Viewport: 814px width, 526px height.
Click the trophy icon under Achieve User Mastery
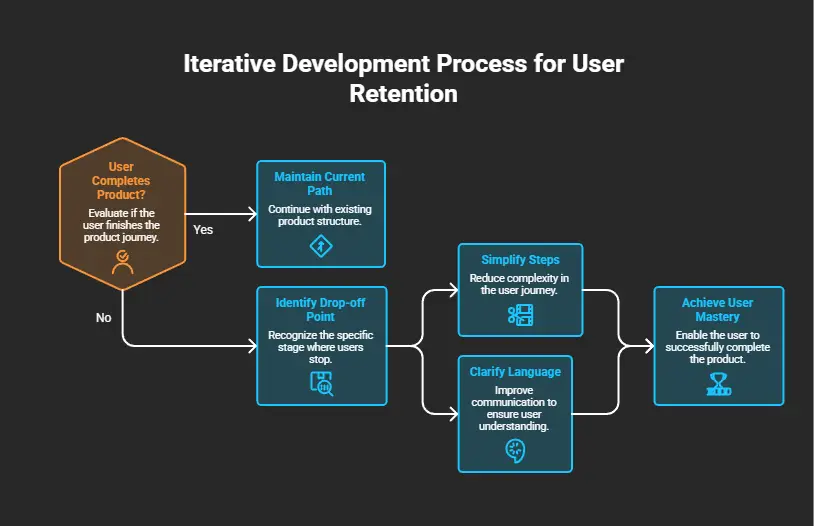pos(718,385)
